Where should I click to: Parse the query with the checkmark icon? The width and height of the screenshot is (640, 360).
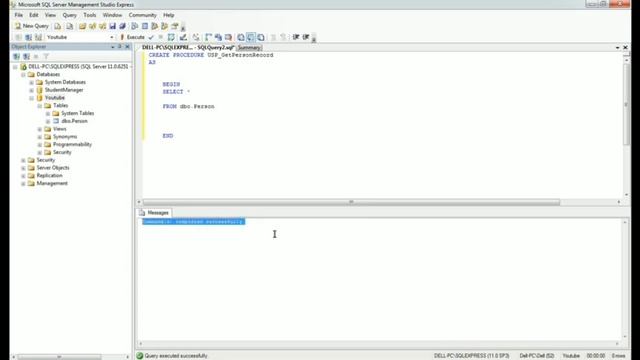(x=151, y=37)
